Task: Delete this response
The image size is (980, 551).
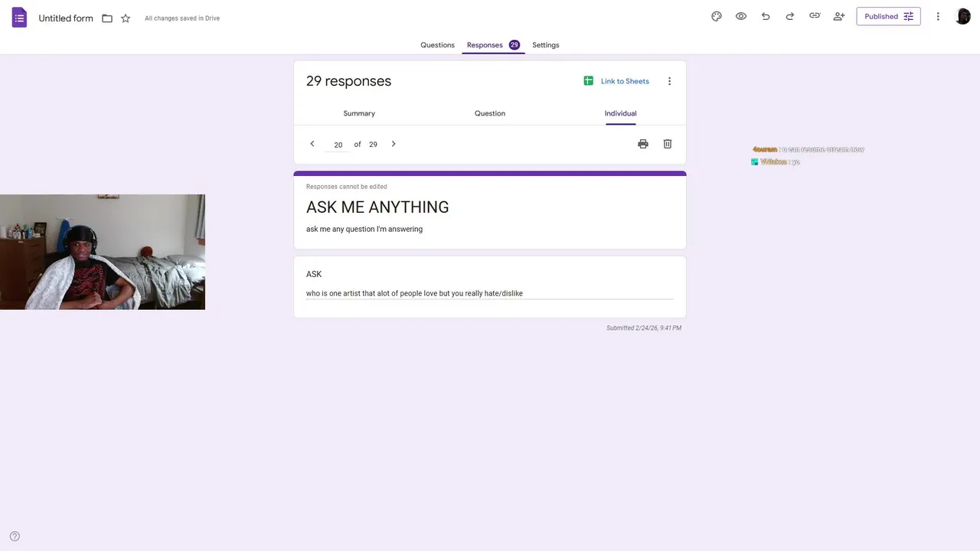Action: [x=668, y=144]
